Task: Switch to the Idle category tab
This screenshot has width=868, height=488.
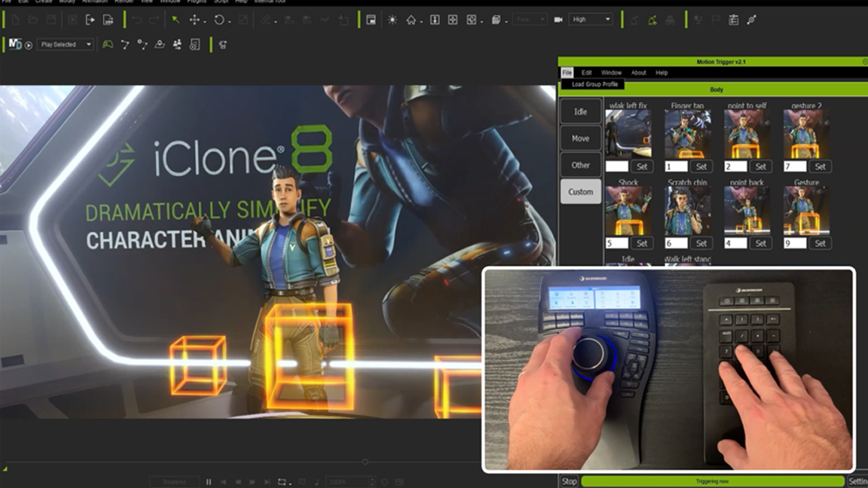Action: coord(580,111)
